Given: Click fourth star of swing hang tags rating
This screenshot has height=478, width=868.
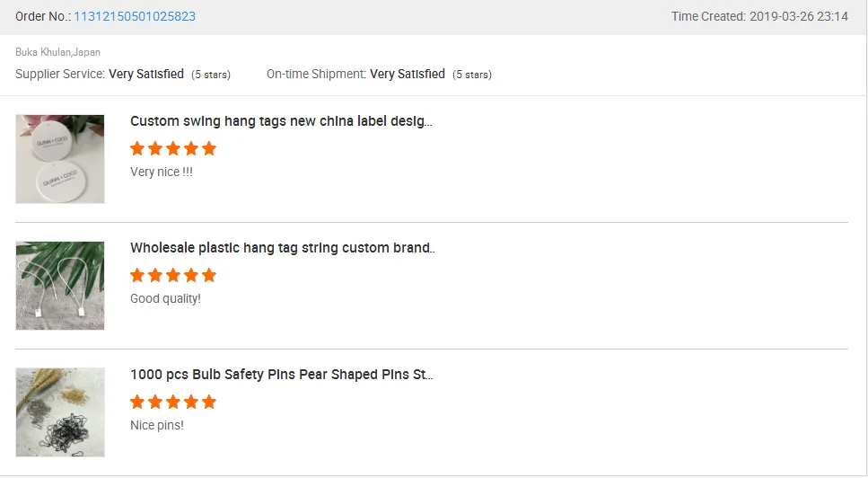Looking at the screenshot, I should (191, 148).
